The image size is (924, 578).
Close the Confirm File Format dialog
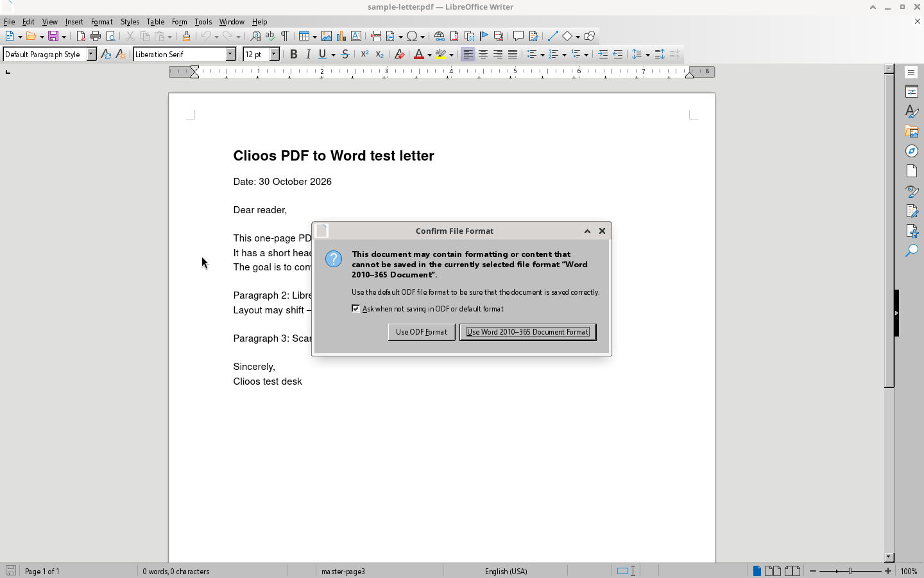(x=602, y=231)
